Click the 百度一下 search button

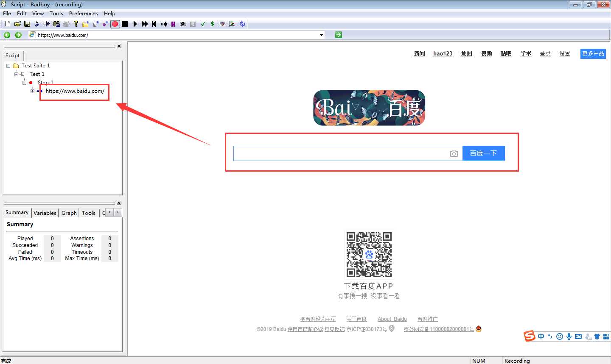click(x=483, y=153)
